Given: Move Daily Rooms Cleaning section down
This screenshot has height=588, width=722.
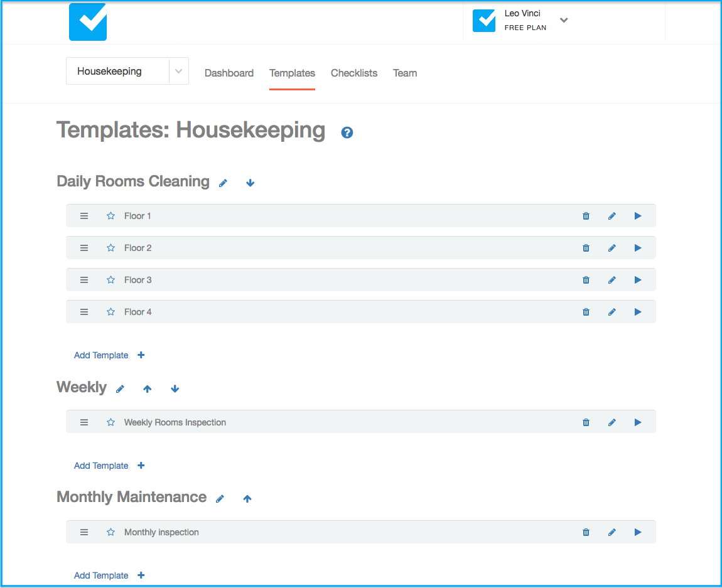Looking at the screenshot, I should tap(250, 183).
